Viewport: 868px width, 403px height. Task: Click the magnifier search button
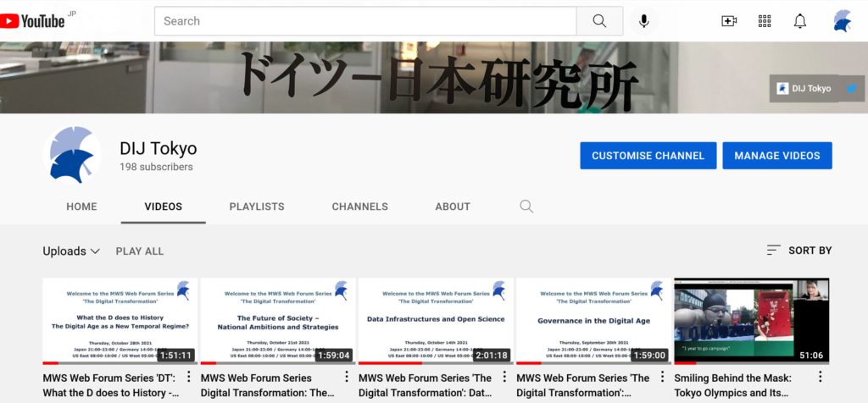click(599, 21)
